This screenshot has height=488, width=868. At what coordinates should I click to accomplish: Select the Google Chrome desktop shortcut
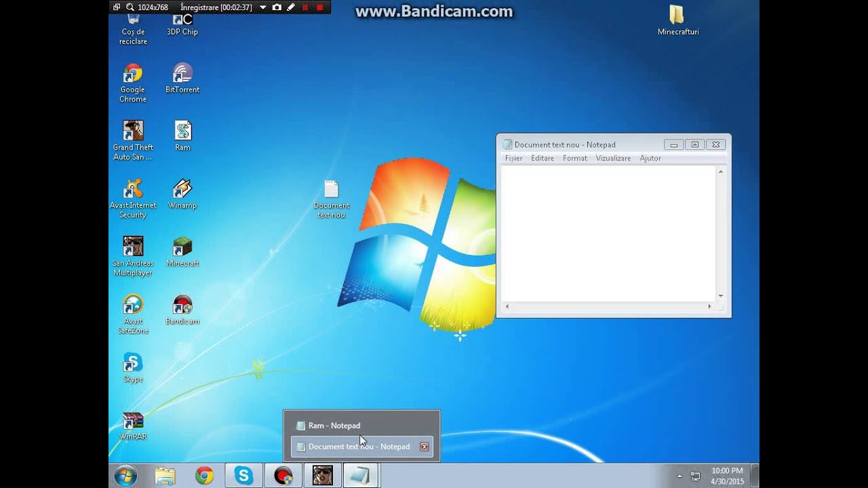click(133, 83)
